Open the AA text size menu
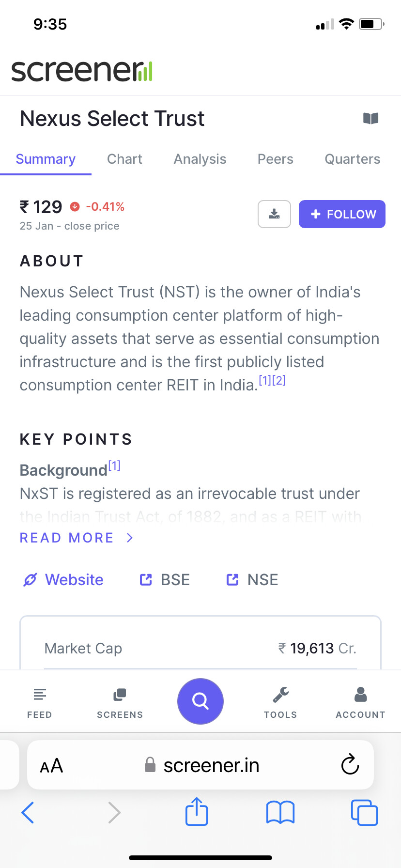401x868 pixels. tap(51, 766)
